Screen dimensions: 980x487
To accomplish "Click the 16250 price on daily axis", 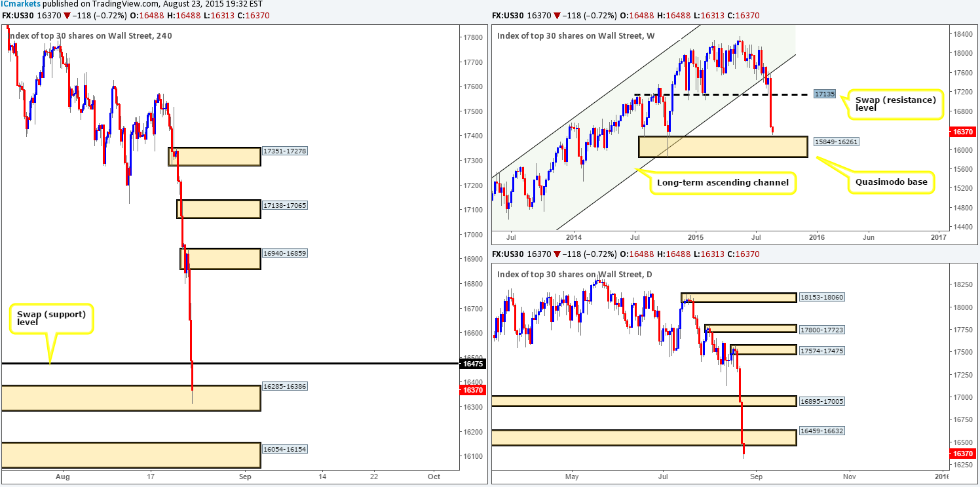I will 962,465.
